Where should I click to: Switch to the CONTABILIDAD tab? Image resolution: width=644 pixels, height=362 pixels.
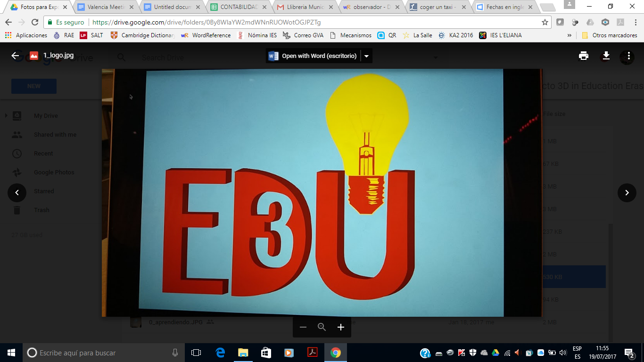pos(239,7)
